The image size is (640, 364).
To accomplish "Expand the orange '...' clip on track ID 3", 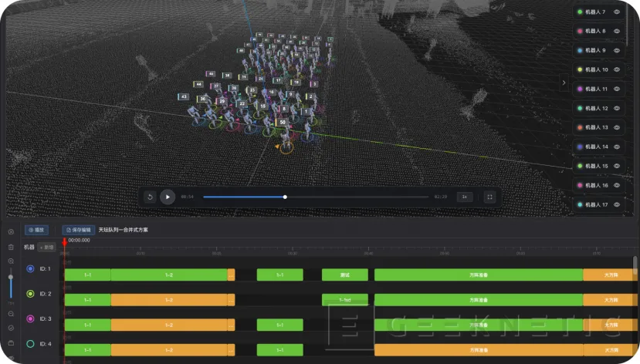I will [231, 325].
